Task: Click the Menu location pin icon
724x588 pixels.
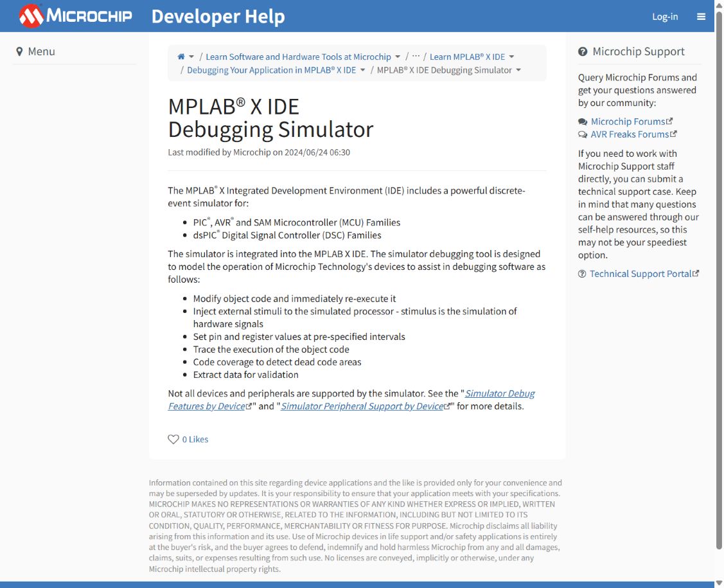Action: tap(19, 51)
